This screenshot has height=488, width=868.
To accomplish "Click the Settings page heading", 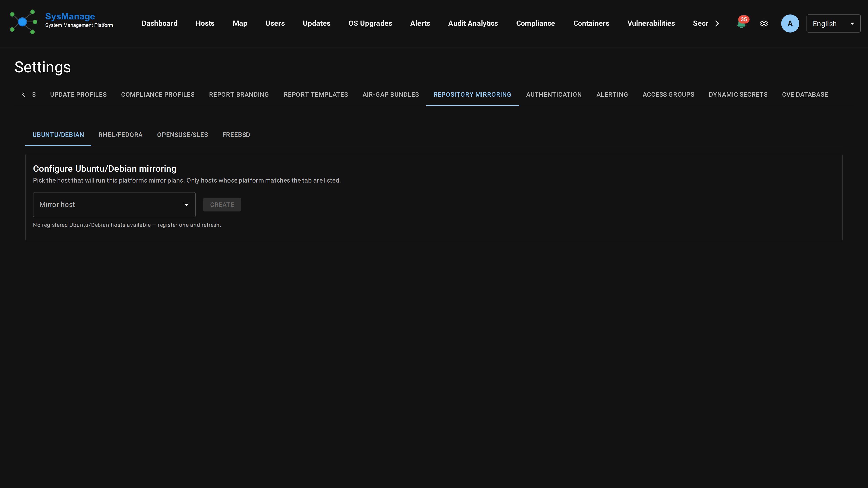I will (x=42, y=67).
